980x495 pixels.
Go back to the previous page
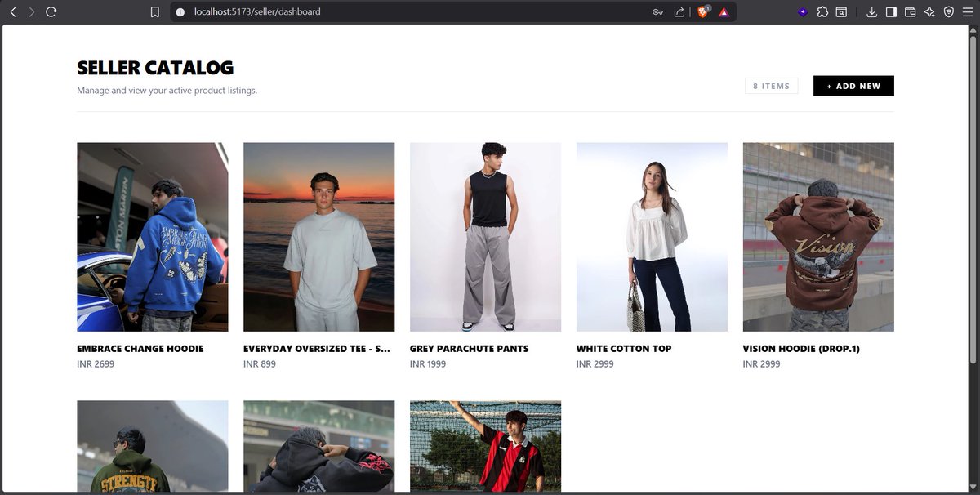(x=12, y=12)
